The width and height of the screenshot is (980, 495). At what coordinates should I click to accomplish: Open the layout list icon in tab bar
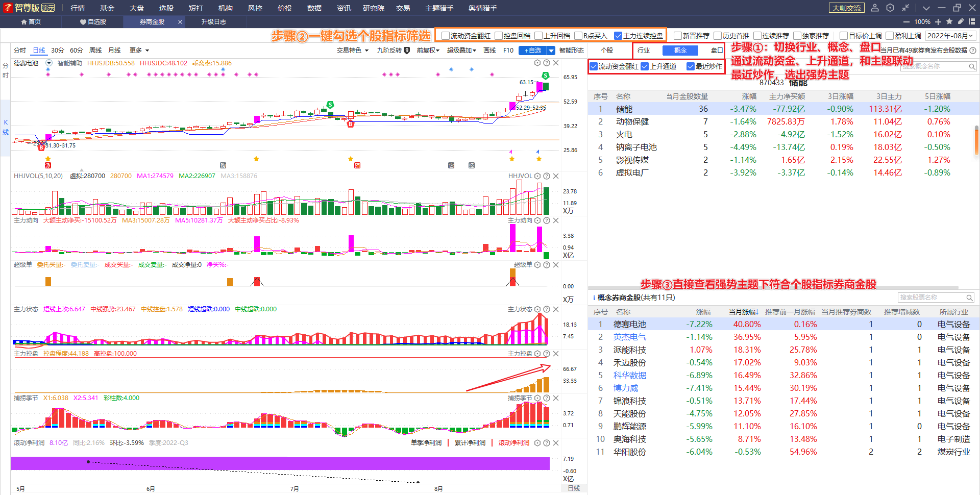coord(972,21)
